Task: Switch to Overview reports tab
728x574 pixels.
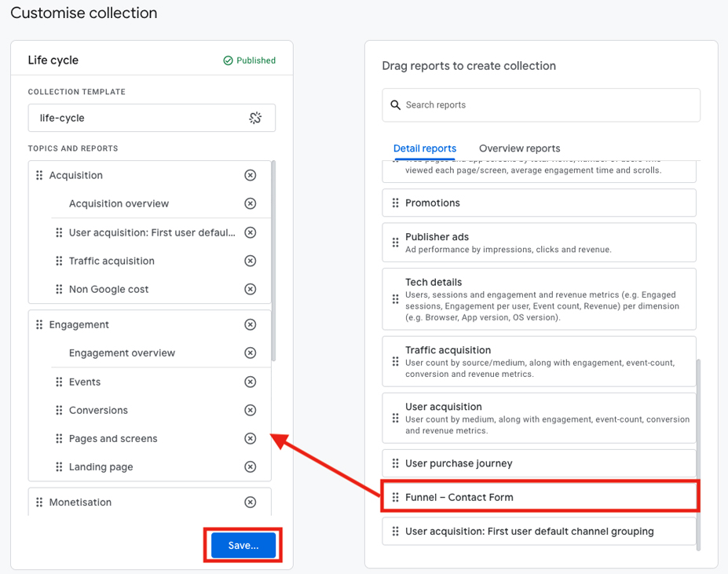Action: (x=520, y=148)
